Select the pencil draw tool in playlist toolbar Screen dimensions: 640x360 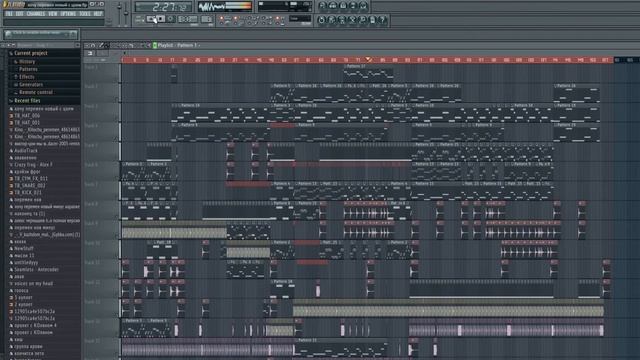click(102, 45)
